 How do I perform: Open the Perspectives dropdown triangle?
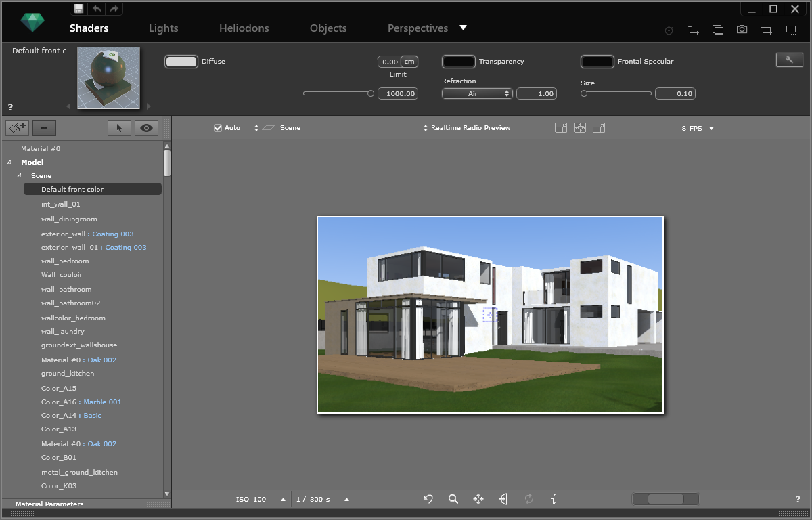[x=463, y=28]
